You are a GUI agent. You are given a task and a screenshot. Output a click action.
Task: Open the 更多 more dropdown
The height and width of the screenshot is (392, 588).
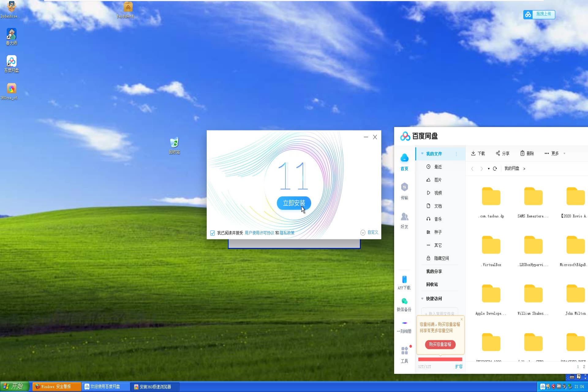[555, 153]
